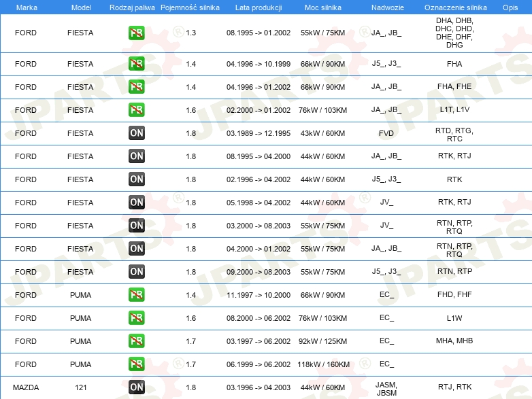Select the date range 02.2000 -> 01.2002
532x399 pixels.
pos(259,110)
